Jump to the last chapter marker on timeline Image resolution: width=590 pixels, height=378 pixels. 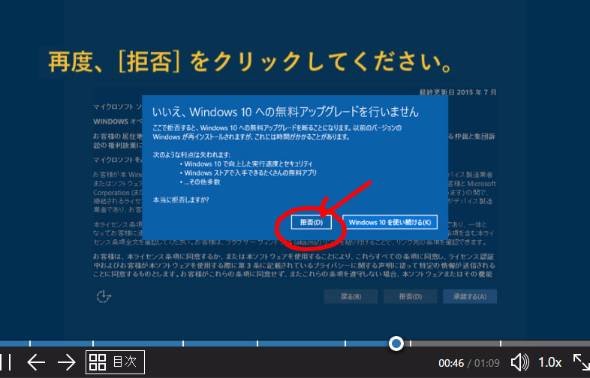pyautogui.click(x=500, y=343)
